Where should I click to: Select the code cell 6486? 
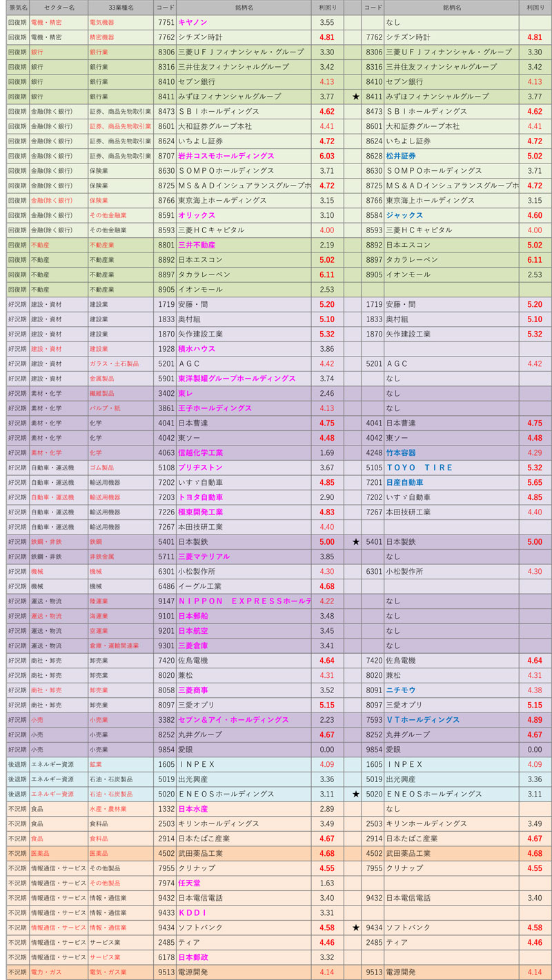(166, 586)
